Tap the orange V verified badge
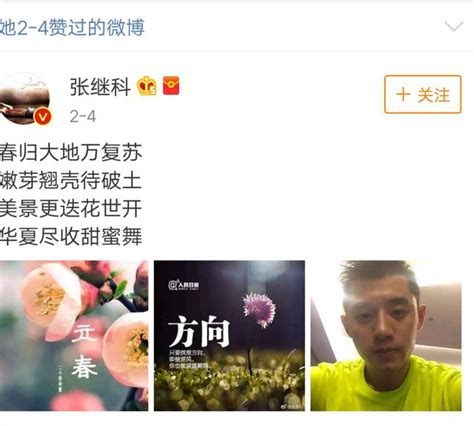The image size is (474, 426). [43, 117]
